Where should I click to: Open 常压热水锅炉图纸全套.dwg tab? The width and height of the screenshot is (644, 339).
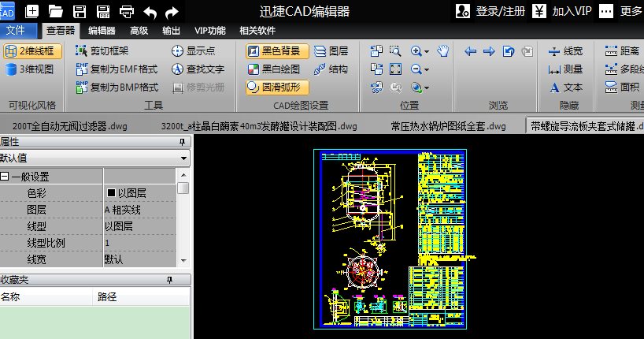pyautogui.click(x=448, y=126)
